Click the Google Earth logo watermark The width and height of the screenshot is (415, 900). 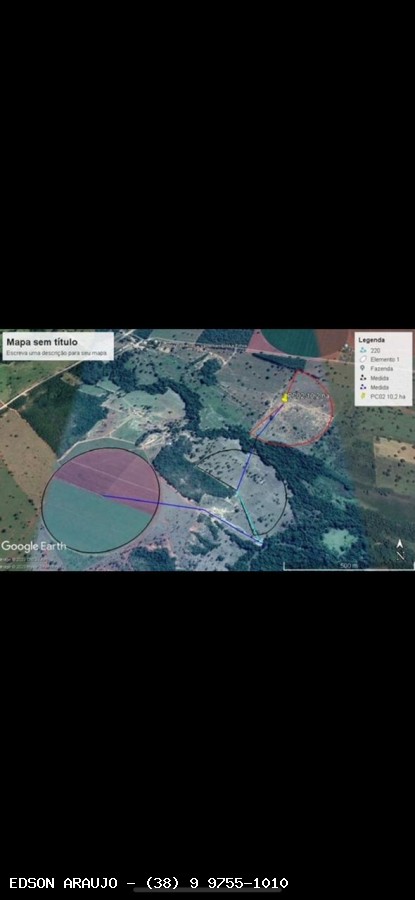(33, 546)
